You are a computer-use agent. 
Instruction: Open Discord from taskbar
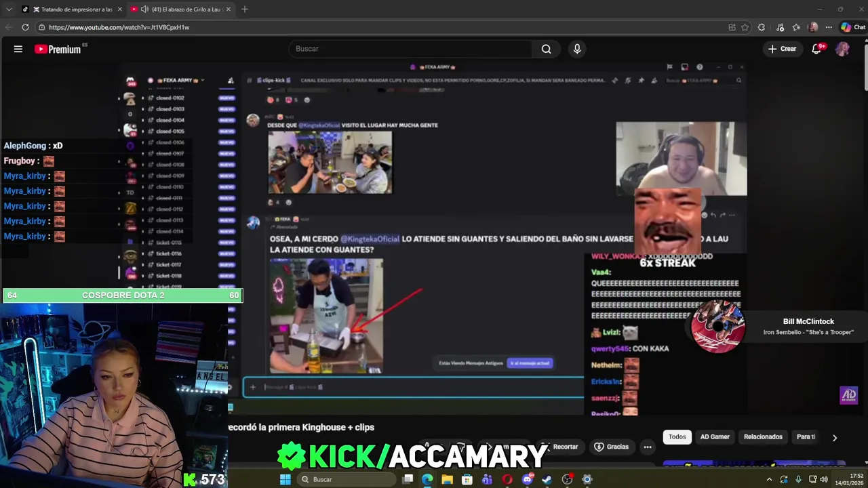528,479
